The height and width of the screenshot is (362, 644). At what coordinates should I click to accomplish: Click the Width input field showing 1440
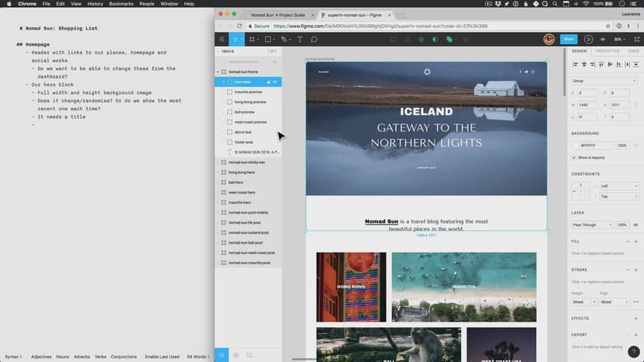point(589,105)
